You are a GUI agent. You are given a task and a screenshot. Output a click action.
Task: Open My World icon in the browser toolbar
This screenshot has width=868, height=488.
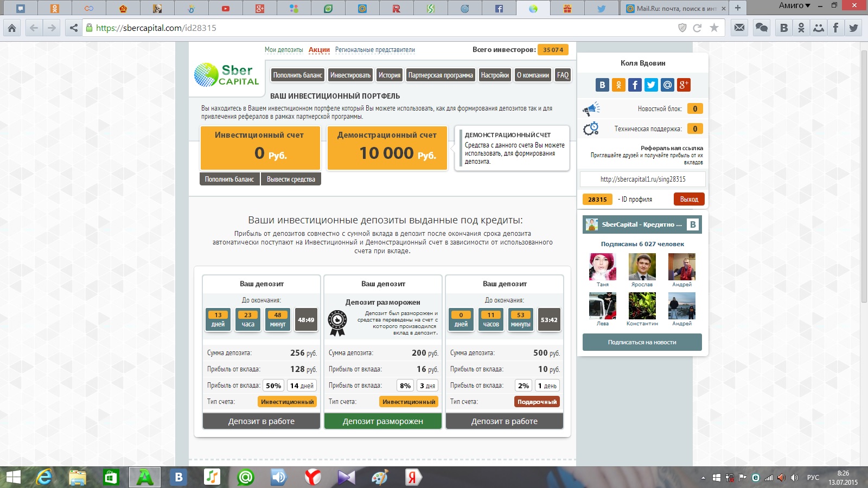pos(819,28)
